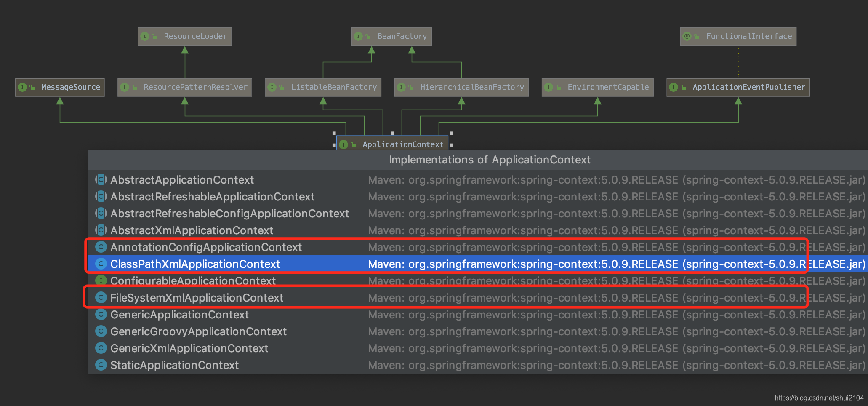Click the interface icon on ListableBeanFactory node
Screen dimensions: 868x406
(x=272, y=87)
